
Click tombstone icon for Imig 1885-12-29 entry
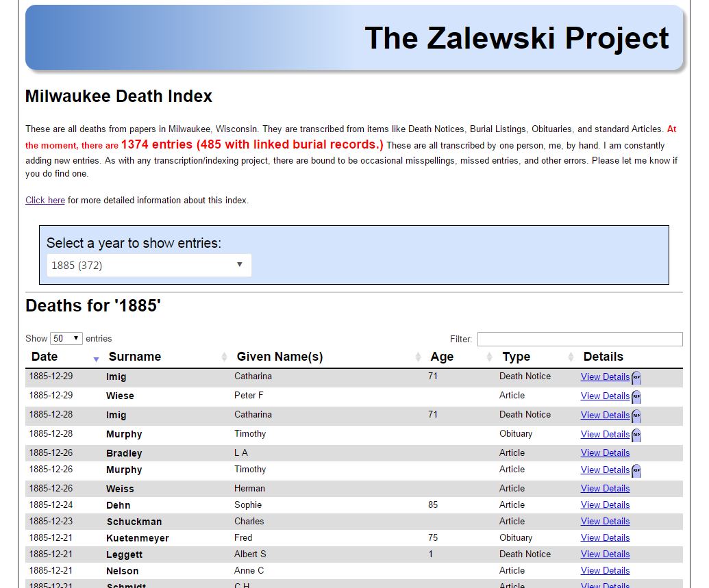(x=636, y=377)
